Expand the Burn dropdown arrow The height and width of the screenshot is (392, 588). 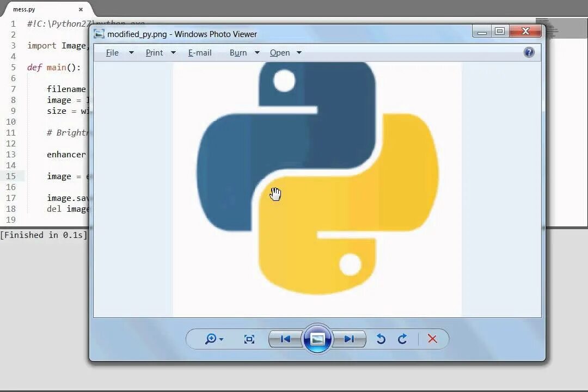257,52
